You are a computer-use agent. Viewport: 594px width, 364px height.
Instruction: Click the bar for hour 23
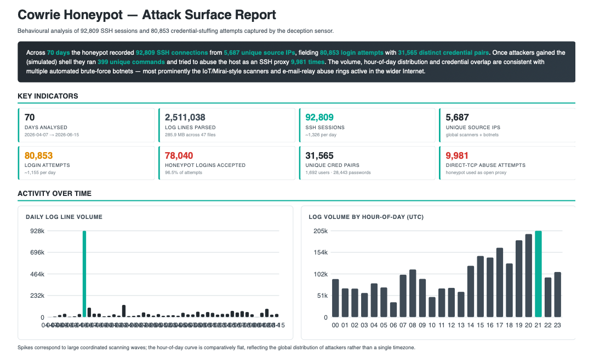(x=557, y=294)
